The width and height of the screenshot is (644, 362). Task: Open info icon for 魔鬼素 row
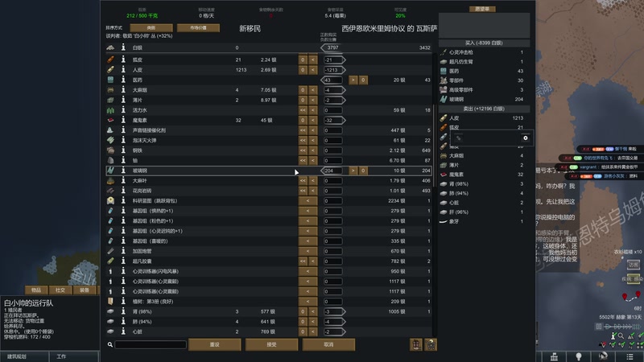123,120
